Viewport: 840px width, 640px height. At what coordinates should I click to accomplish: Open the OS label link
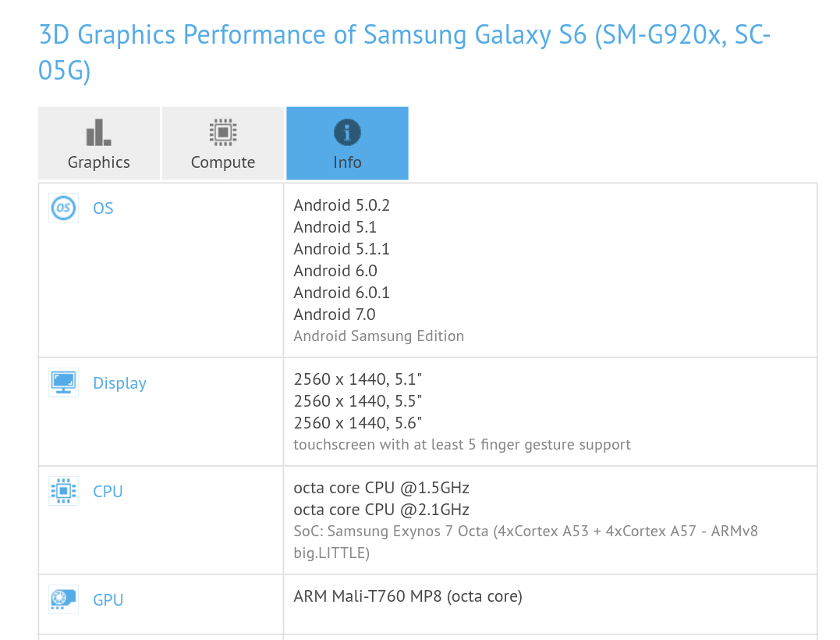(x=103, y=208)
